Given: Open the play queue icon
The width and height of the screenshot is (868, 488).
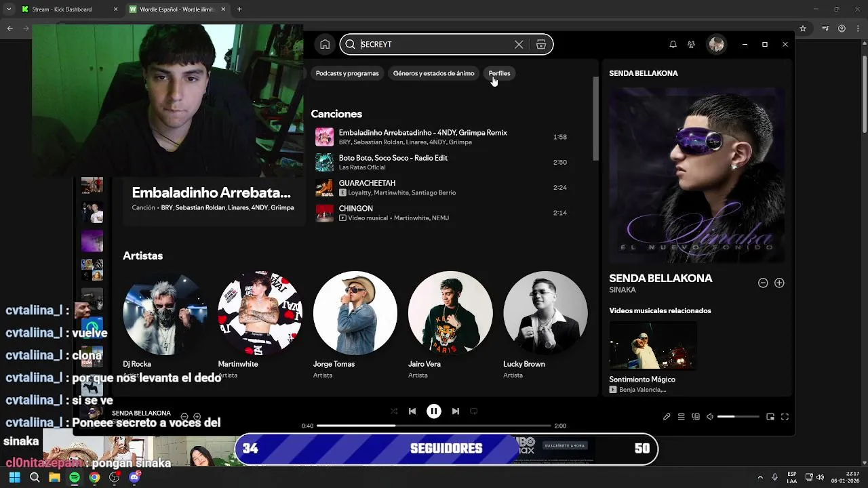Looking at the screenshot, I should tap(682, 417).
